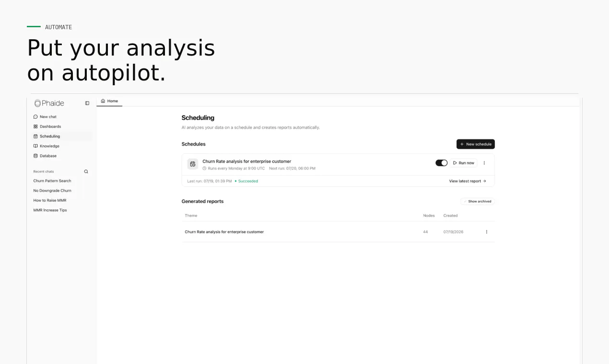Click the Phaide logo icon
Screen dimensions: 609x364
[x=37, y=103]
